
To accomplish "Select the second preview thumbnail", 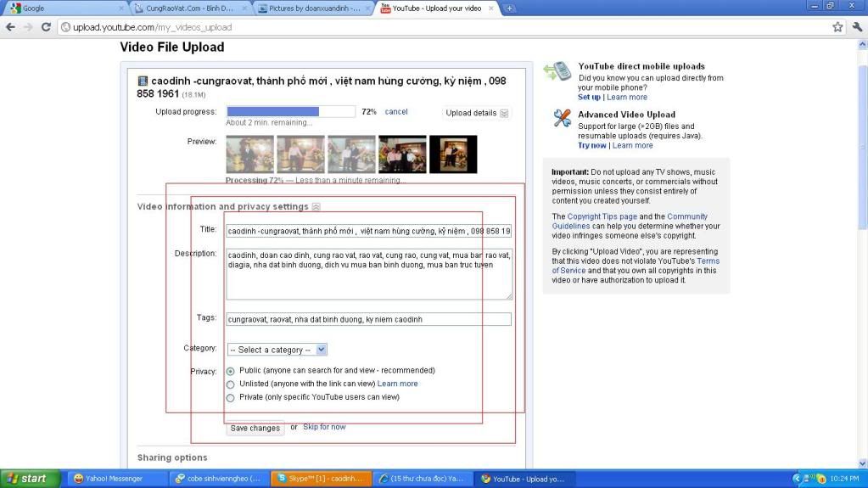I will [x=300, y=154].
